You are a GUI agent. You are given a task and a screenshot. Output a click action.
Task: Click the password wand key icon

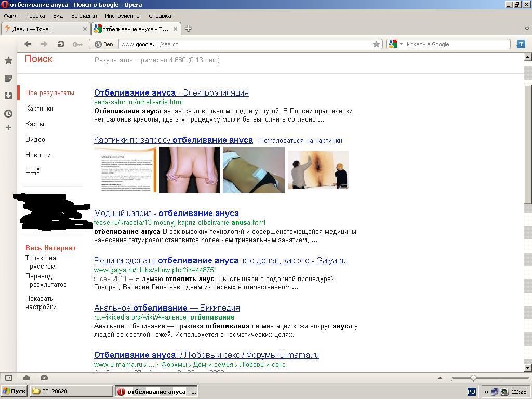pos(77,44)
